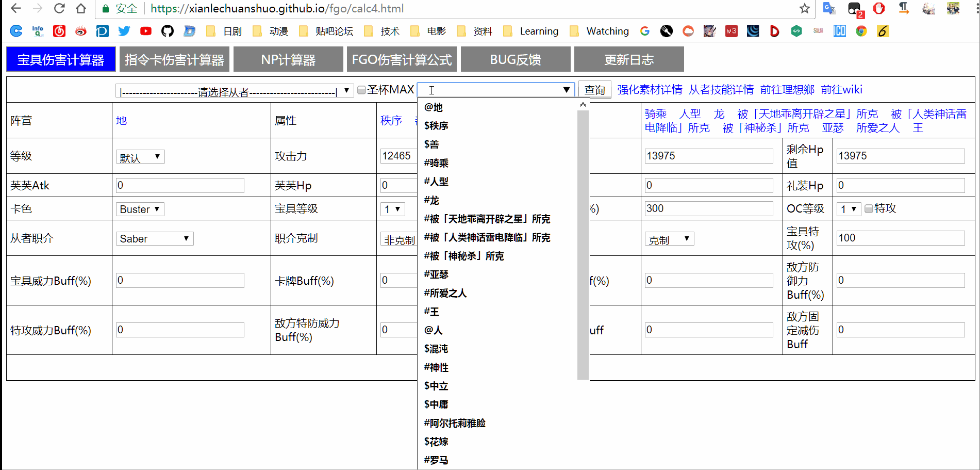
Task: Click the AdBlock stop-hand extension icon
Action: [x=879, y=9]
